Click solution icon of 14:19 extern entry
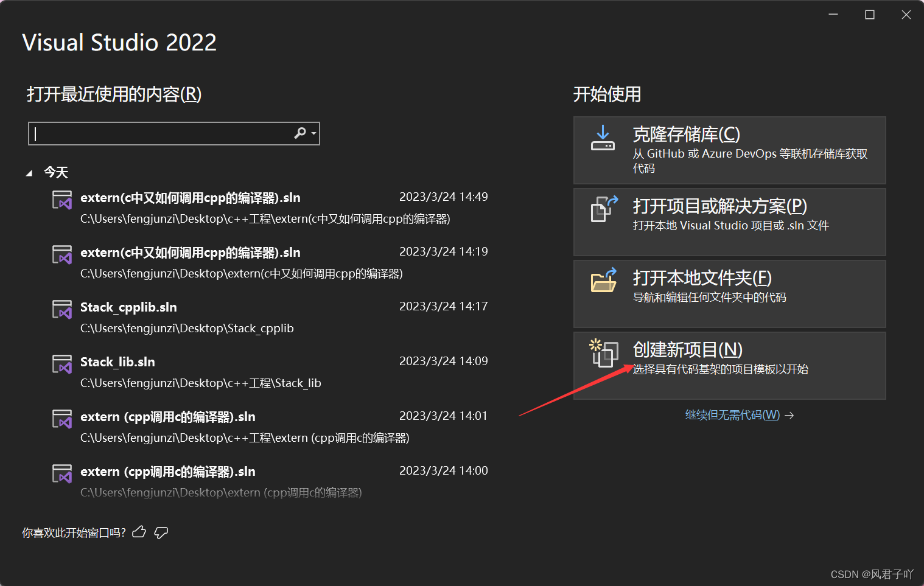 coord(62,255)
